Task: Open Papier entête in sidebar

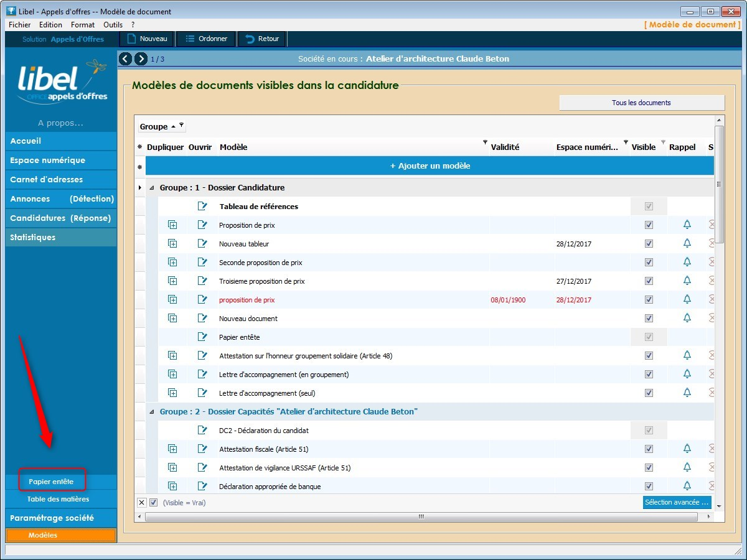Action: (51, 482)
